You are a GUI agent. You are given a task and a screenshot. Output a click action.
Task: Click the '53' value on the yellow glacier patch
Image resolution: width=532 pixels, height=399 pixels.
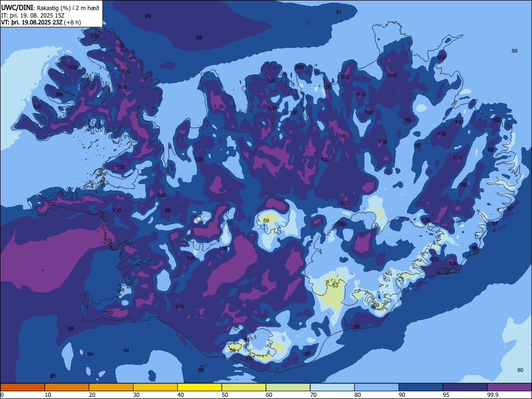tap(335, 286)
